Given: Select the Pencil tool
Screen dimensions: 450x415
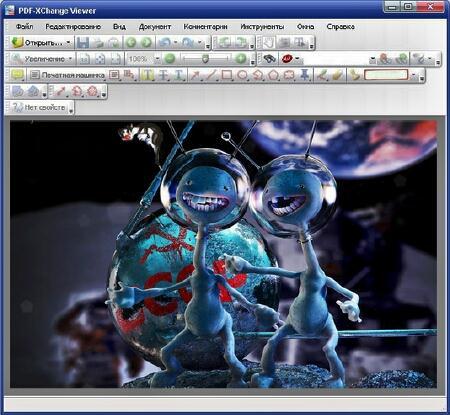Looking at the screenshot, I should (x=322, y=75).
